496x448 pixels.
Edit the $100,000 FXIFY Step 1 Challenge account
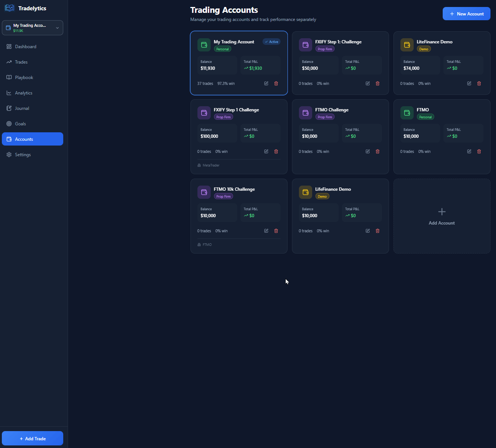pyautogui.click(x=266, y=151)
